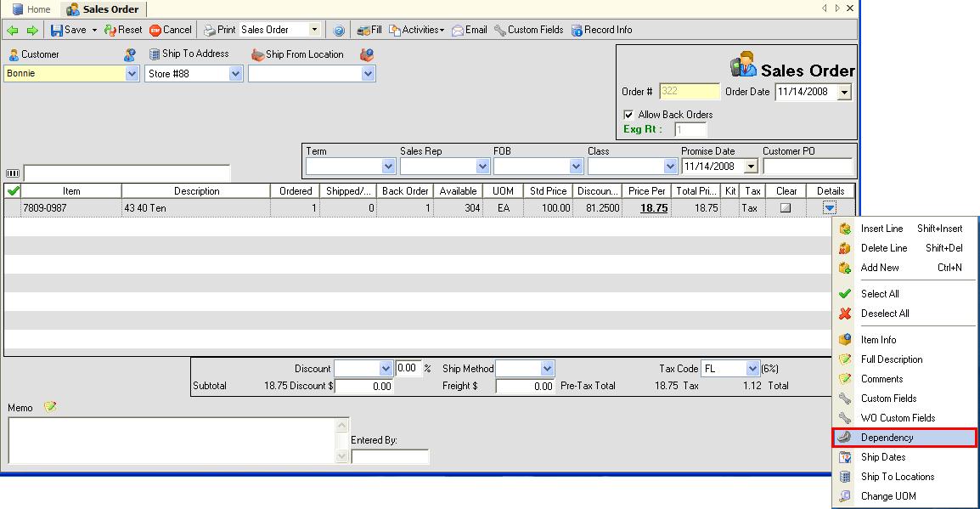Click the barcode scan icon
Screen dimensions: 980x509
coord(13,172)
